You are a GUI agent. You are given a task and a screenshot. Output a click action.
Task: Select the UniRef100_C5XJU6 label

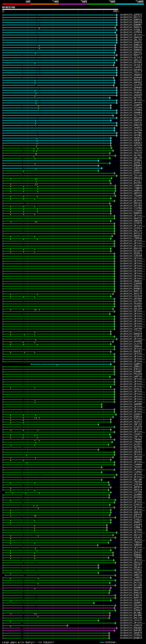click(131, 175)
